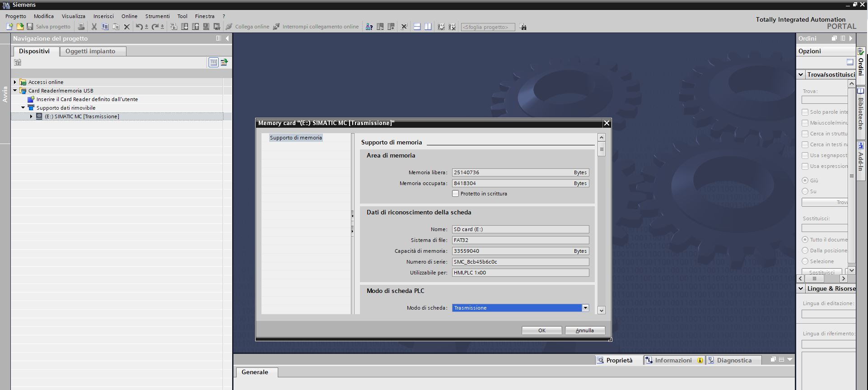Select the Dalla posizione radio button
868x390 pixels.
(805, 251)
